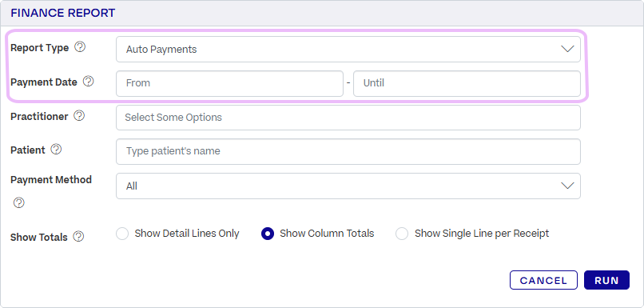644x308 pixels.
Task: Select Show Column Totals radio button
Action: [x=268, y=234]
